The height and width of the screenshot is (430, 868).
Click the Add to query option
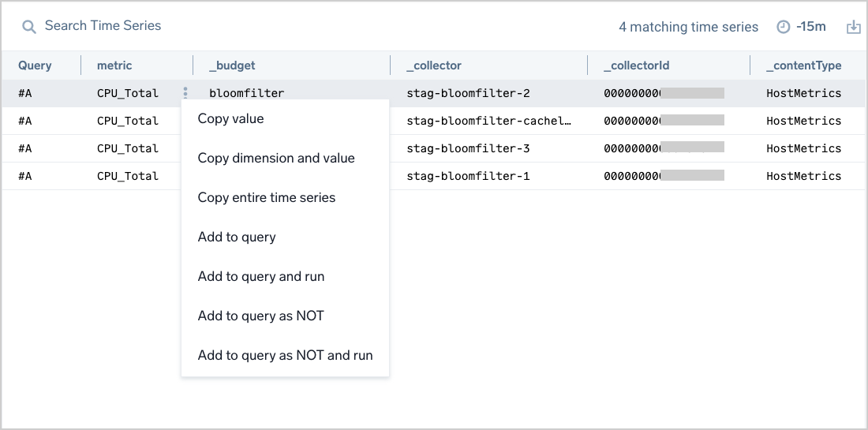click(237, 237)
